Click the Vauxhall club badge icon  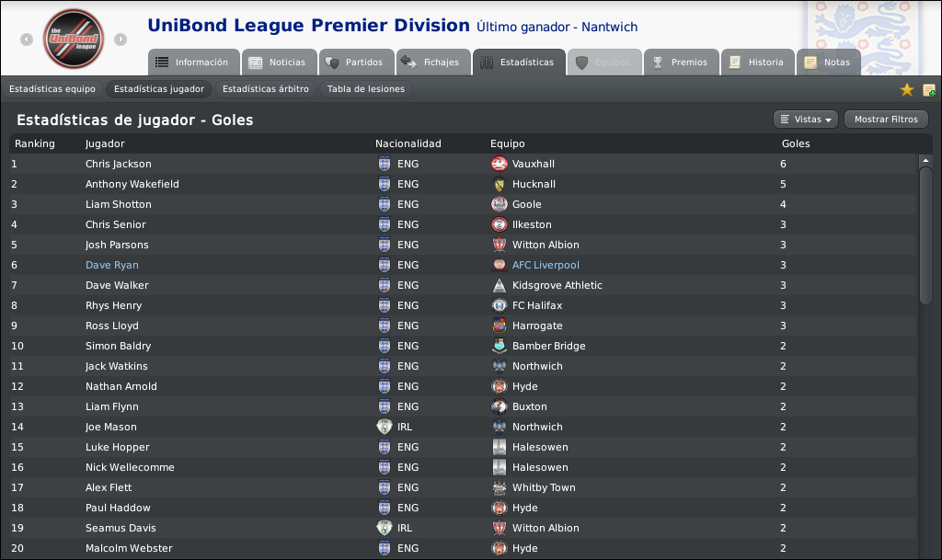click(x=500, y=164)
